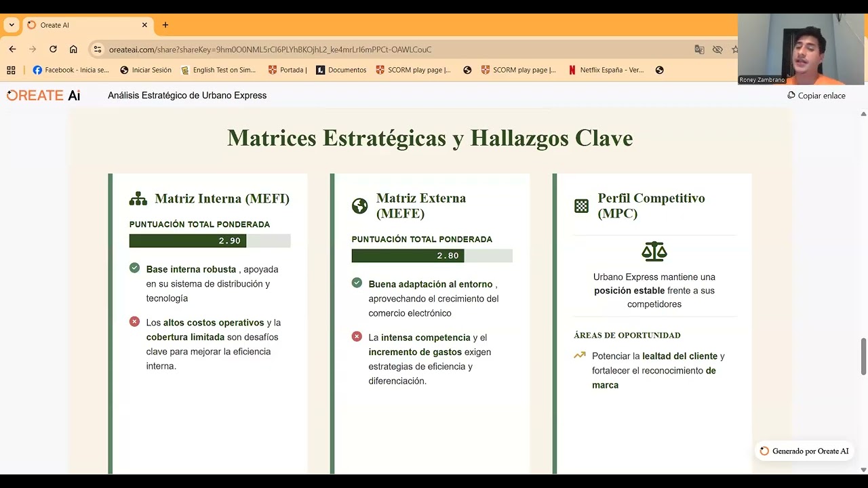Open the browser home page
The width and height of the screenshot is (868, 488).
(73, 49)
